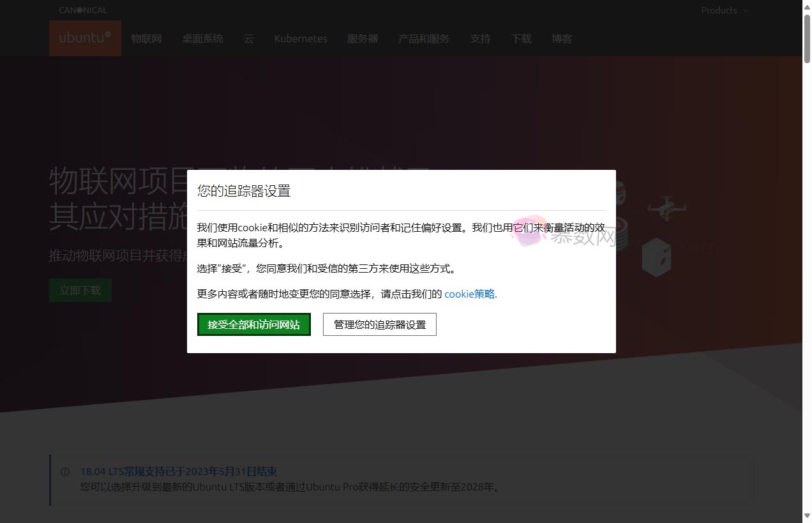Click 管理您的追踪器设置 button
The width and height of the screenshot is (812, 523).
coord(380,324)
